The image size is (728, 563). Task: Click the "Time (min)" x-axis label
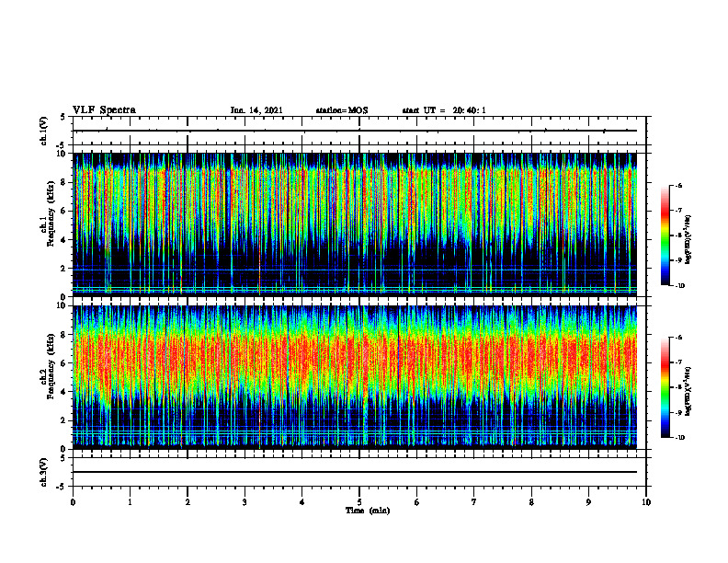[368, 511]
